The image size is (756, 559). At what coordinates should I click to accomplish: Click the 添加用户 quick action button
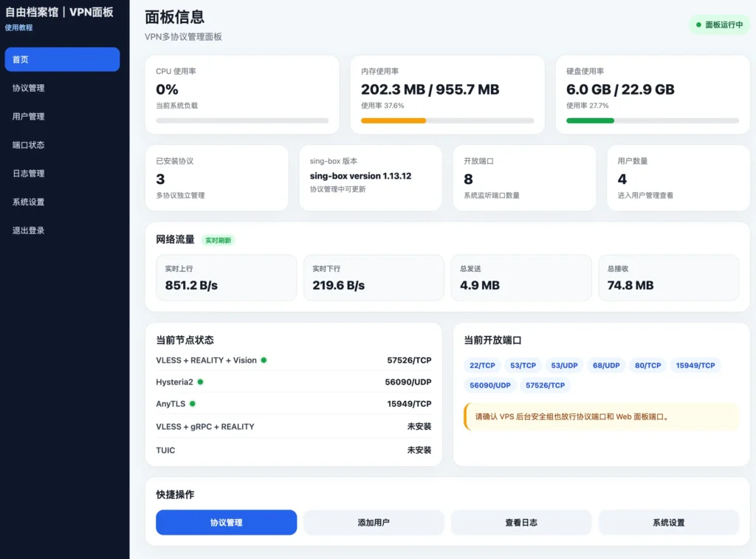click(x=374, y=522)
